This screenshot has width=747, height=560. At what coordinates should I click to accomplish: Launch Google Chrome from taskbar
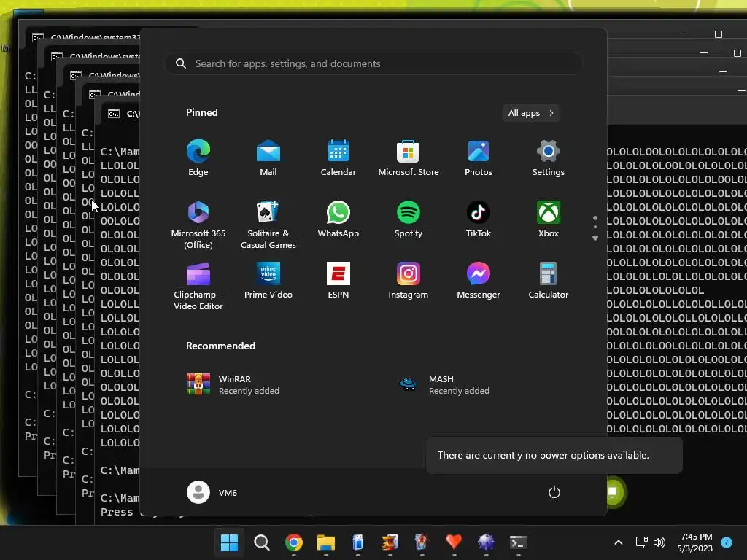[x=294, y=542]
